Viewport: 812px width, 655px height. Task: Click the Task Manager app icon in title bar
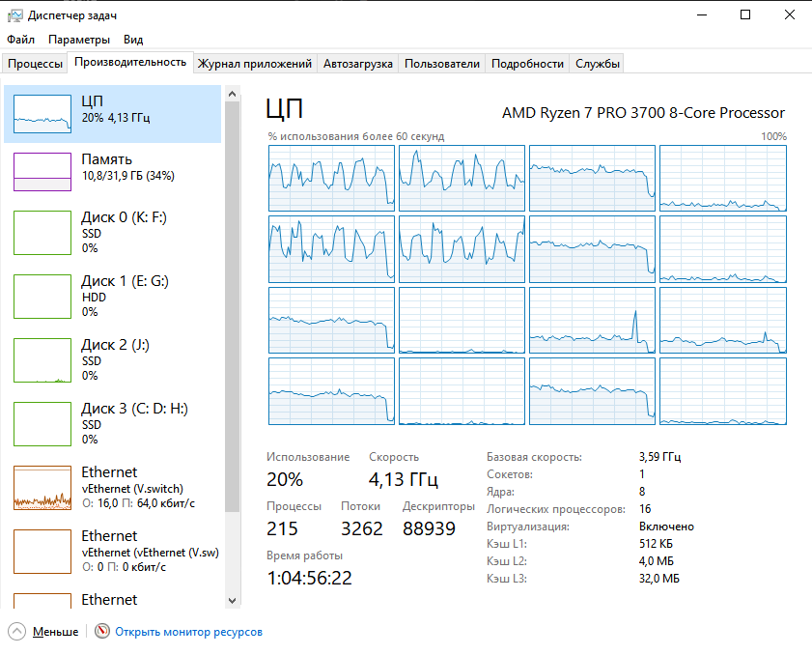15,15
